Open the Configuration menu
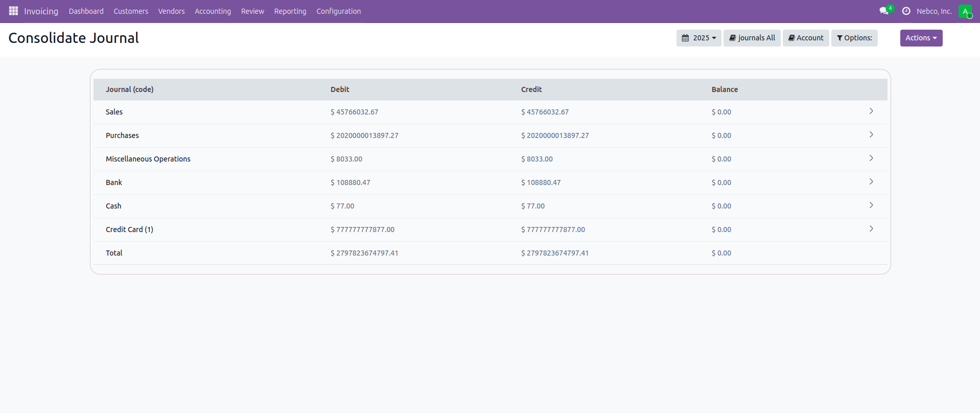Screen dimensions: 980x413 click(338, 11)
